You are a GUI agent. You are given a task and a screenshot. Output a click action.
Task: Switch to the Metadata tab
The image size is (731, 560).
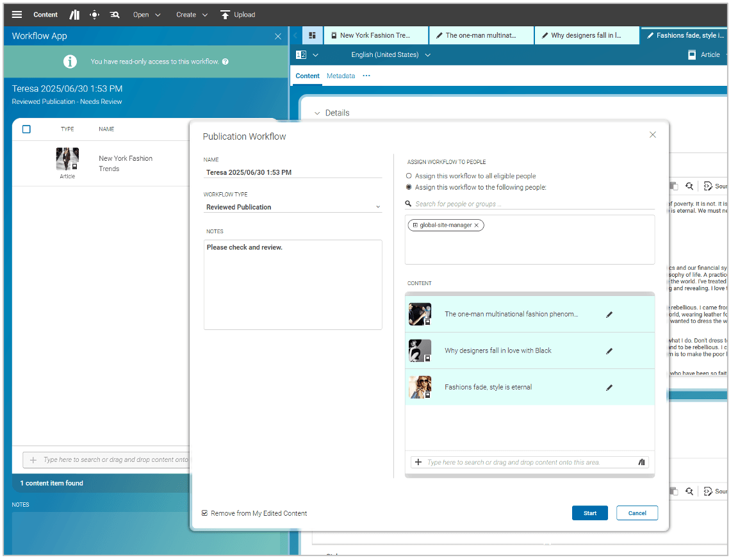tap(341, 76)
